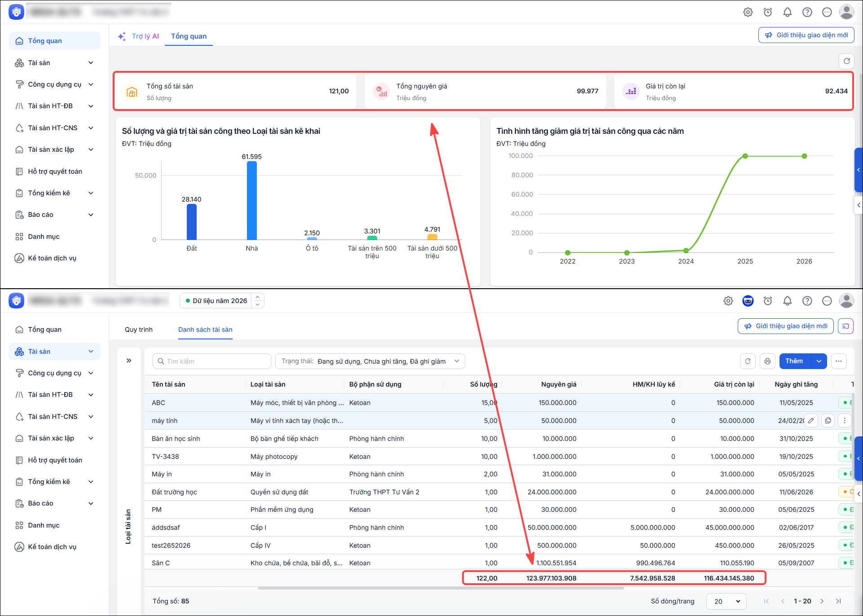This screenshot has height=616, width=863.
Task: Click the horizontal scrollbar under the asset table
Action: pos(440,588)
